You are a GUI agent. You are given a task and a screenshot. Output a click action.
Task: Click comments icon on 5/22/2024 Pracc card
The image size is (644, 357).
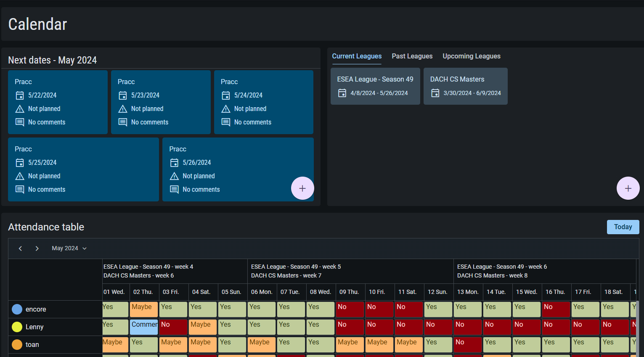(x=20, y=122)
